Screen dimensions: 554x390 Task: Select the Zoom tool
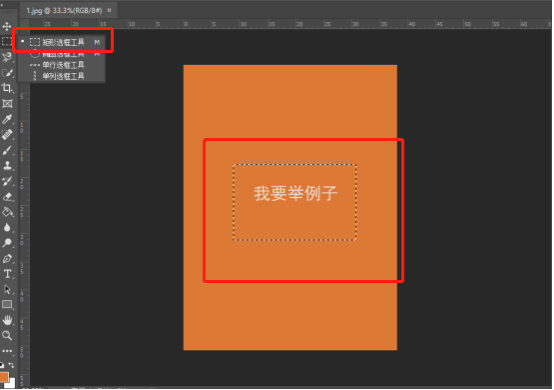tap(7, 335)
